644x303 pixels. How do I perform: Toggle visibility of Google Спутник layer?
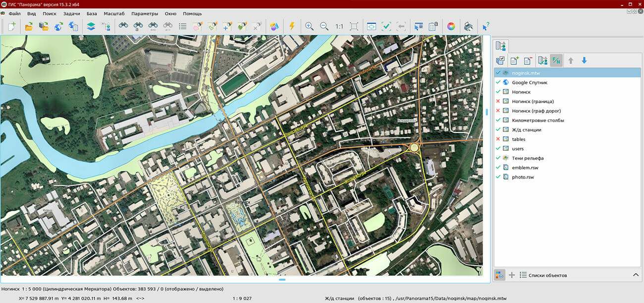click(x=498, y=82)
